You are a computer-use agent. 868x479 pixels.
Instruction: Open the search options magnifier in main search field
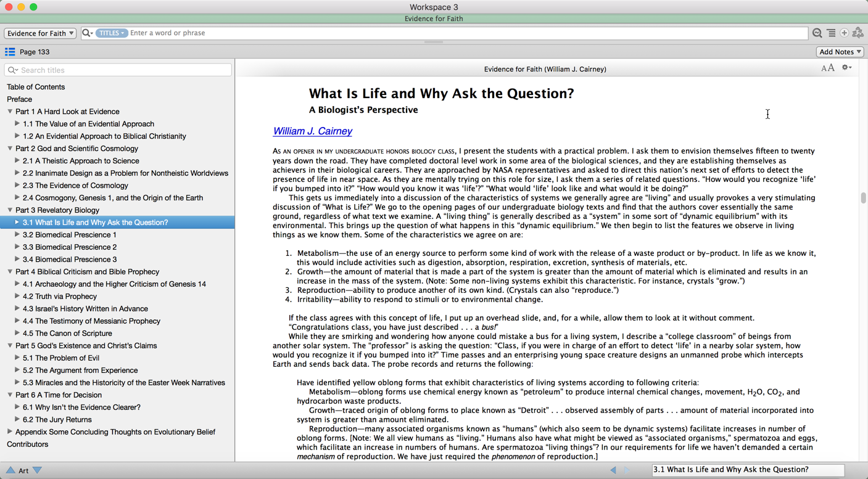pyautogui.click(x=87, y=33)
